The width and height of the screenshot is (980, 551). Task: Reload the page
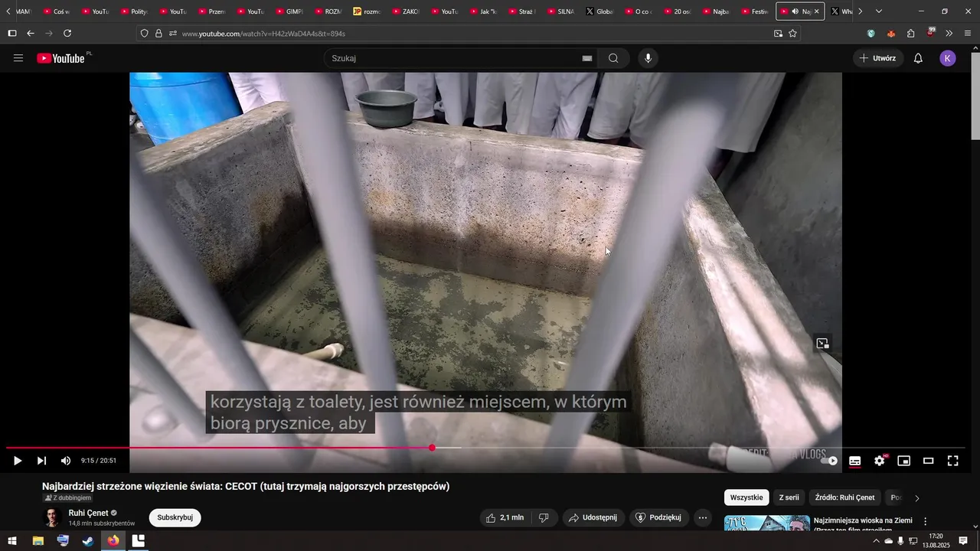pos(67,34)
